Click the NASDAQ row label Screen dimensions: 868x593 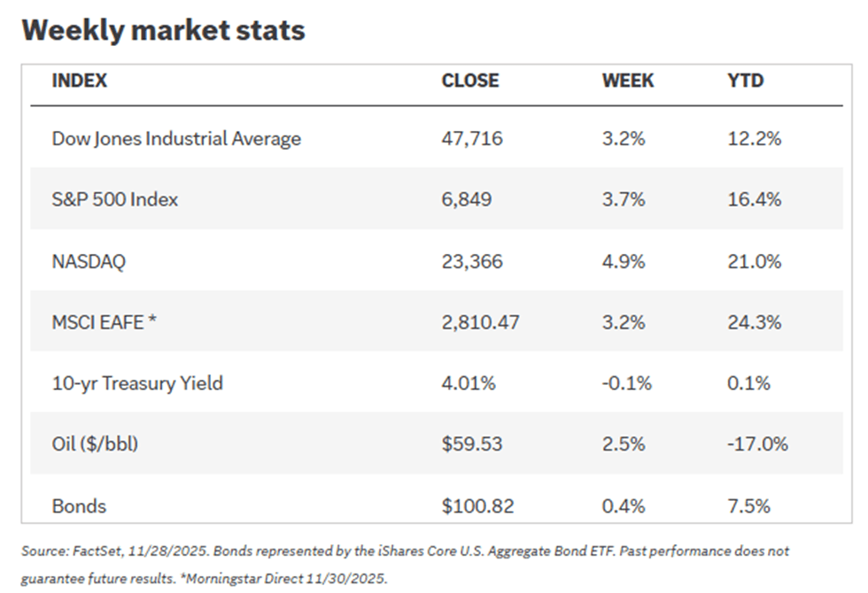pos(89,261)
